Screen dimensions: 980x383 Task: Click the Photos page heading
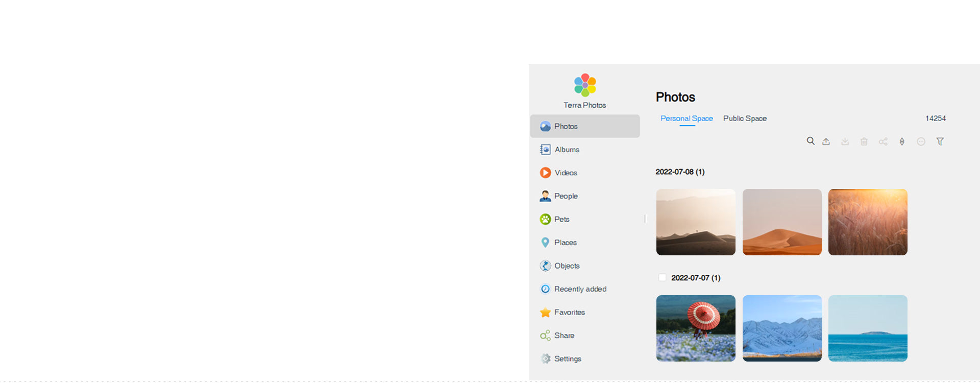pos(675,97)
